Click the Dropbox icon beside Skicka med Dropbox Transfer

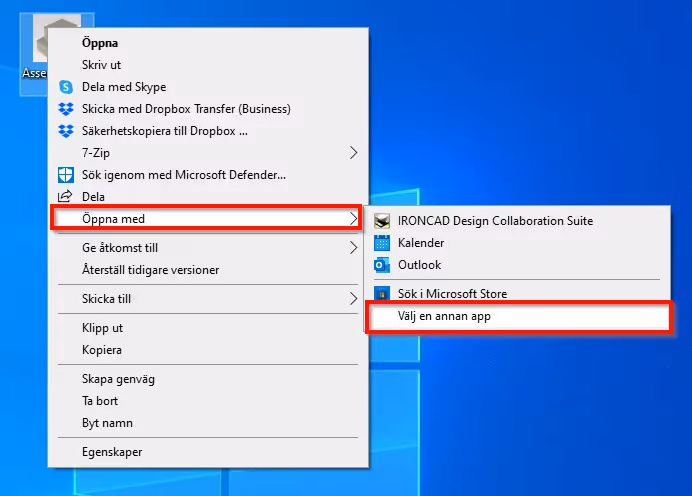click(66, 109)
